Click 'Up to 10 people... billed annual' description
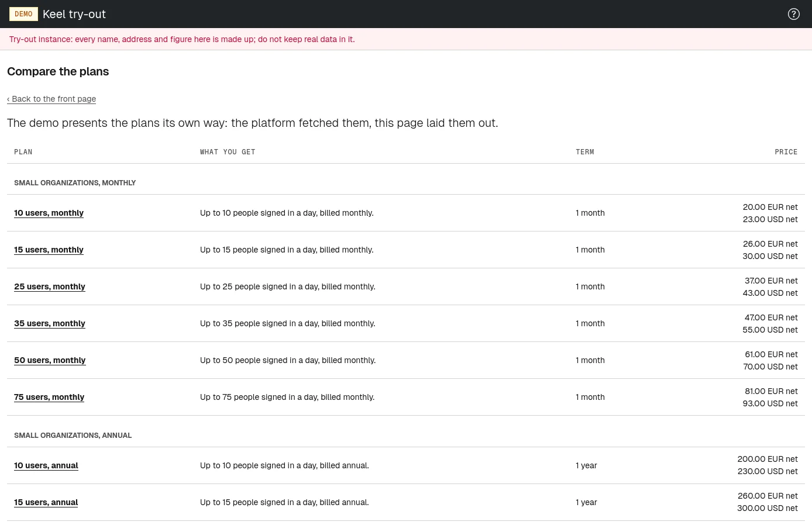The width and height of the screenshot is (812, 525). point(284,465)
